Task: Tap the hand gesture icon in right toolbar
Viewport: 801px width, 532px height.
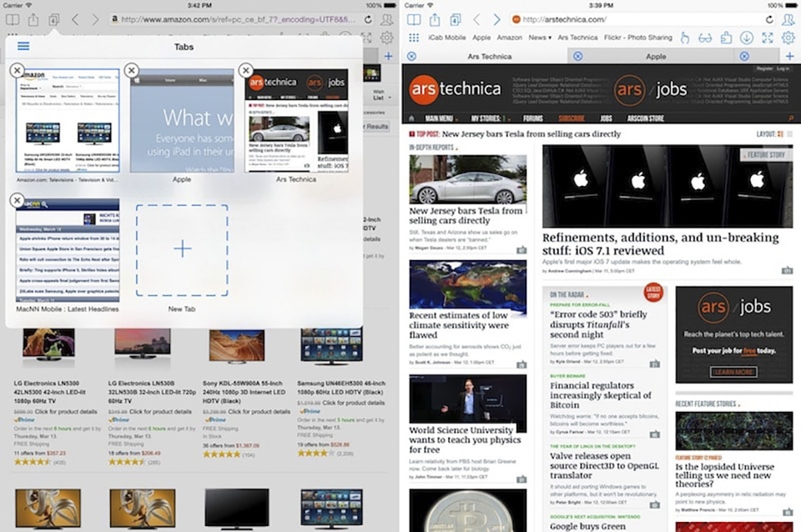Action: point(684,38)
